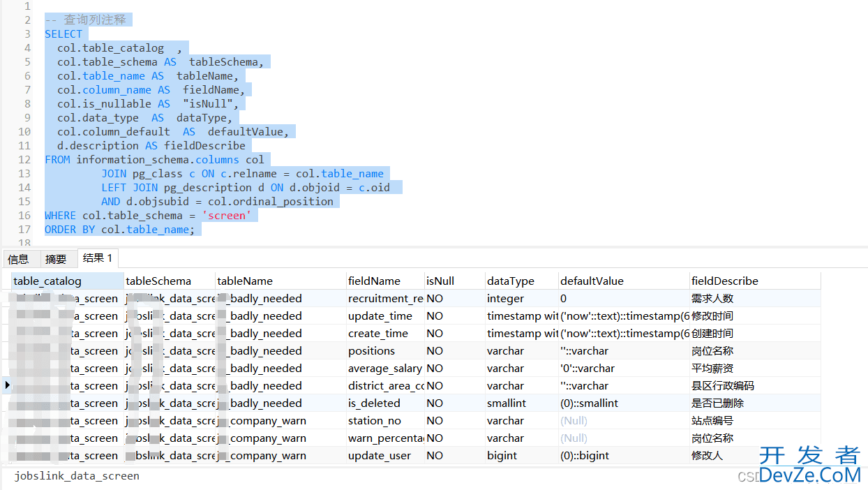Click the 站点编号 description cell
The width and height of the screenshot is (868, 490).
755,420
